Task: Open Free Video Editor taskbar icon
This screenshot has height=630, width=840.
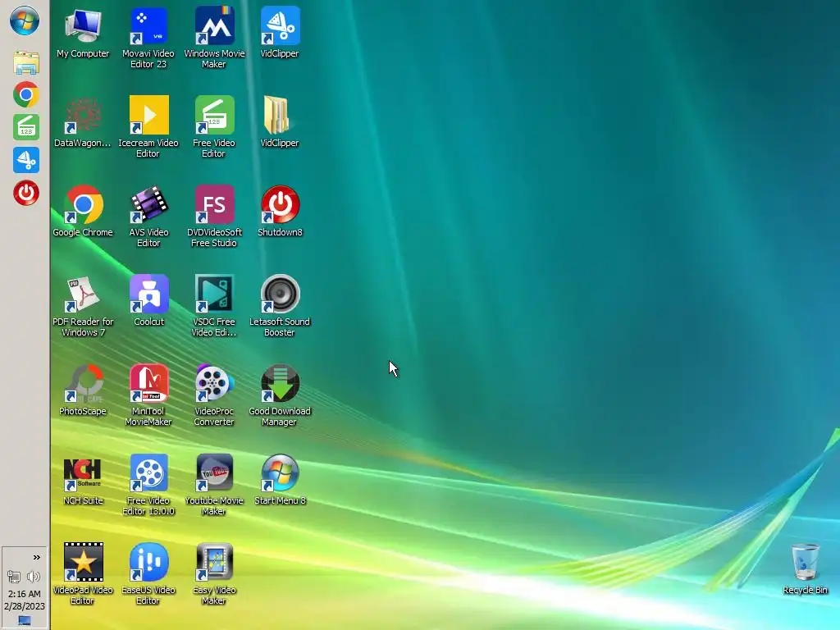Action: [x=25, y=127]
